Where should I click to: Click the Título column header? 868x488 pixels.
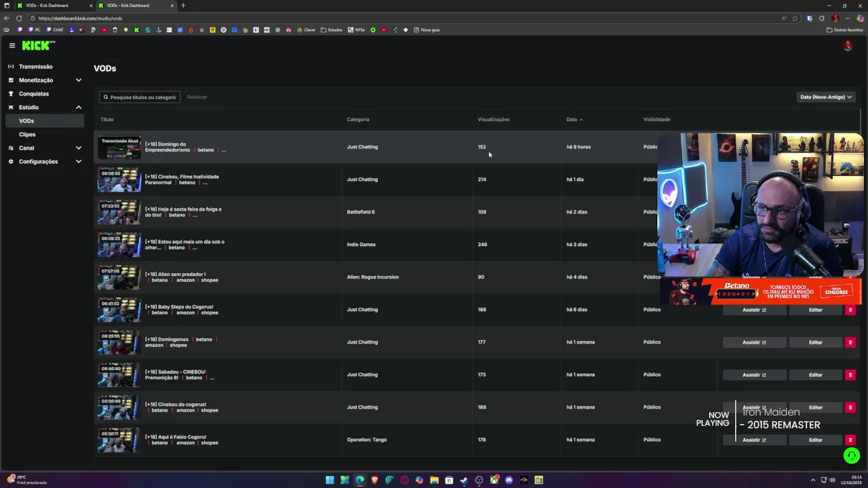click(107, 119)
